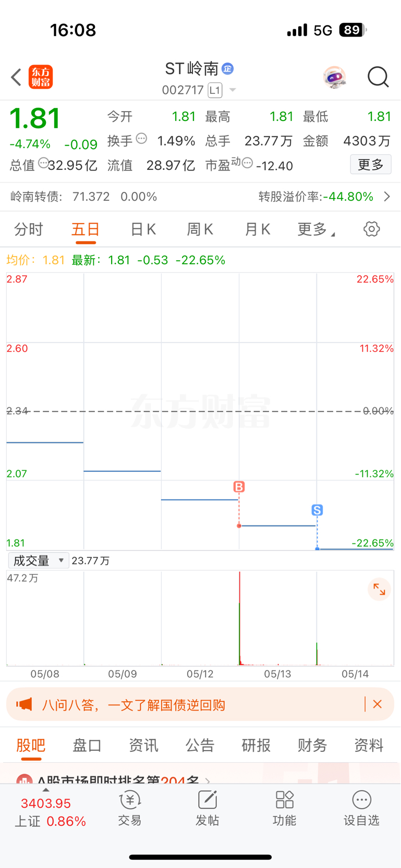Click the 更多 quote details button
The height and width of the screenshot is (868, 401).
coord(371,165)
